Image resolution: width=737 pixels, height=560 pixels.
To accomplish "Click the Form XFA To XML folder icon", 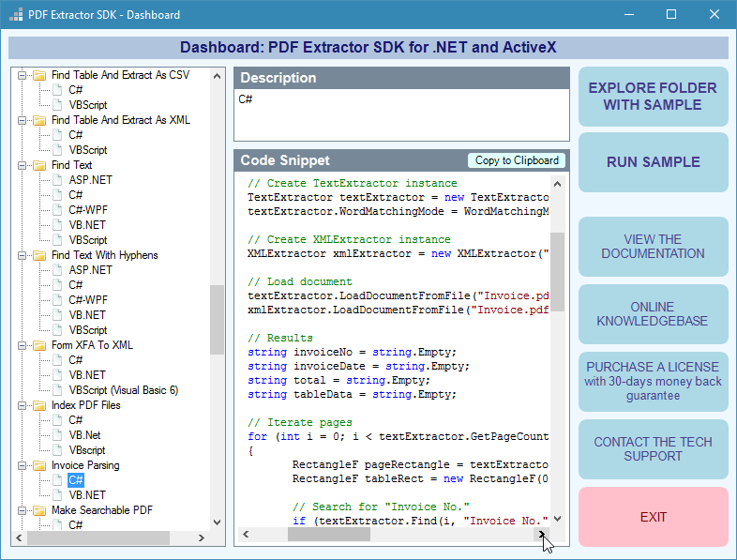I will [x=39, y=345].
